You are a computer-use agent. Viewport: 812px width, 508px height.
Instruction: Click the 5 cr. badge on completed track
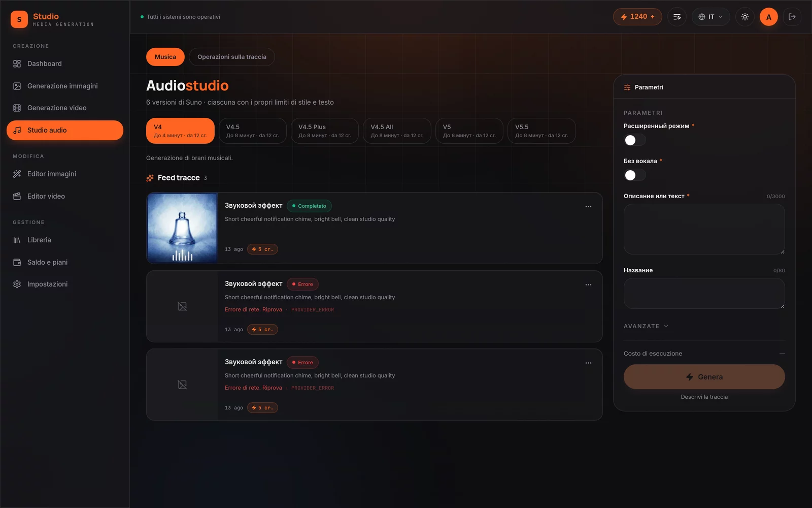pos(262,249)
